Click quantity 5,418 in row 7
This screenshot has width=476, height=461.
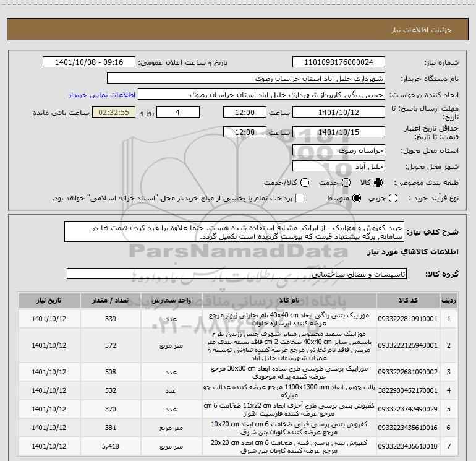111,446
